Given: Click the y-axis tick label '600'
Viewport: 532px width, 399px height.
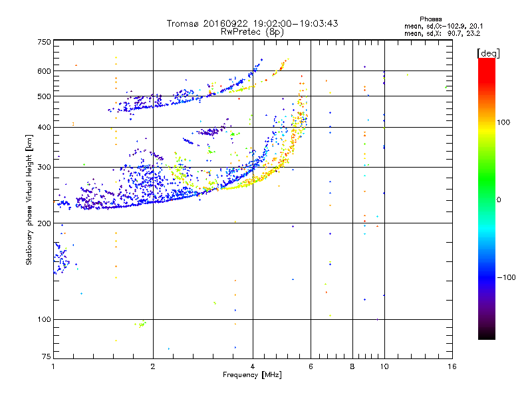Looking at the screenshot, I should point(44,71).
